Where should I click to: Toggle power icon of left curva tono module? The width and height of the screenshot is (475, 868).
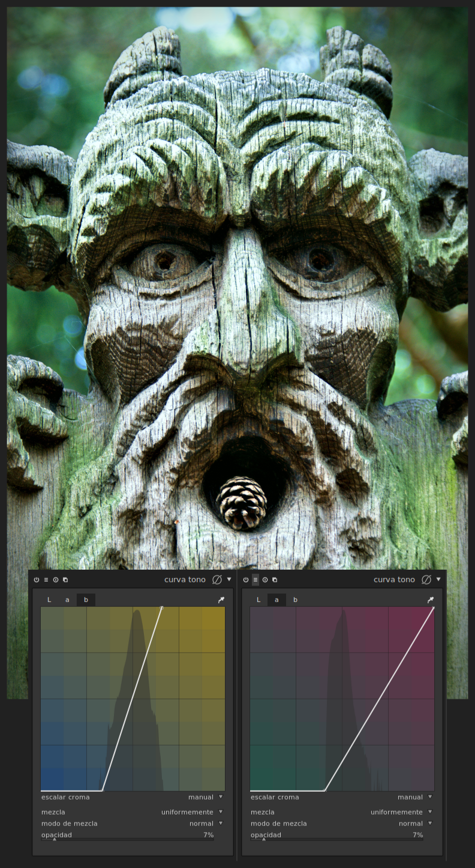pyautogui.click(x=37, y=580)
